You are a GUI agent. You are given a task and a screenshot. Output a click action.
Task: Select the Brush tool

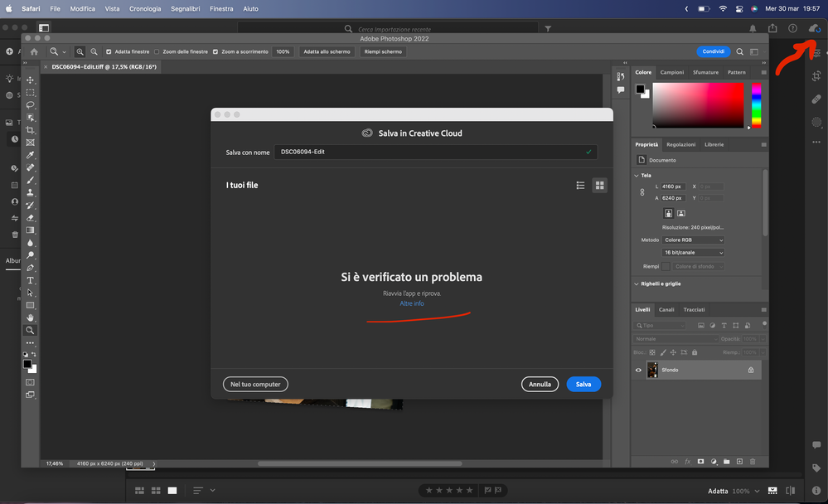(x=30, y=179)
